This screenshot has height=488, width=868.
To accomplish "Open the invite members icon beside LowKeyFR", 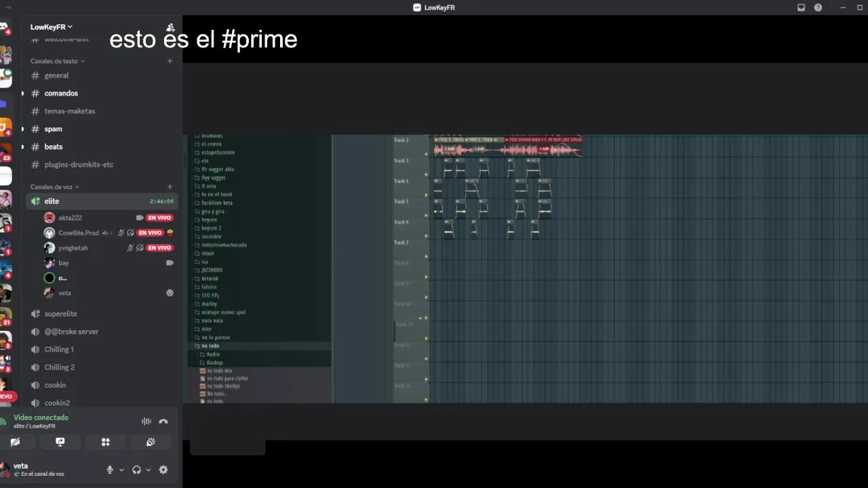I will 170,27.
